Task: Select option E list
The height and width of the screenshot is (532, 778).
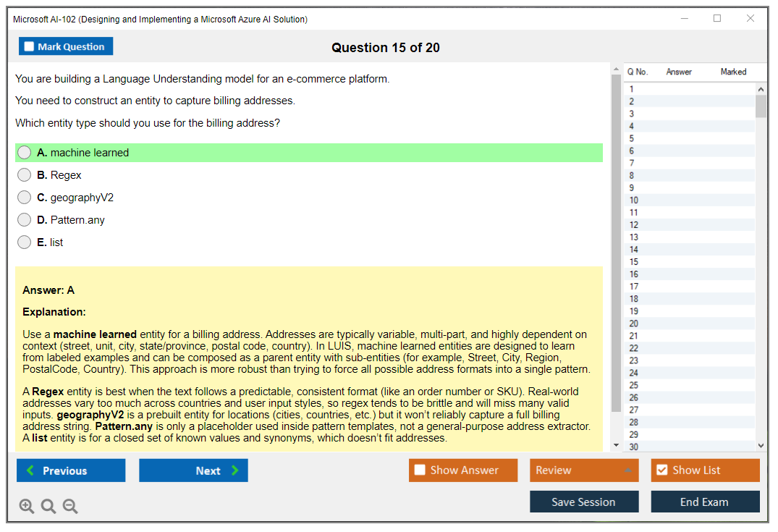Action: [x=25, y=242]
